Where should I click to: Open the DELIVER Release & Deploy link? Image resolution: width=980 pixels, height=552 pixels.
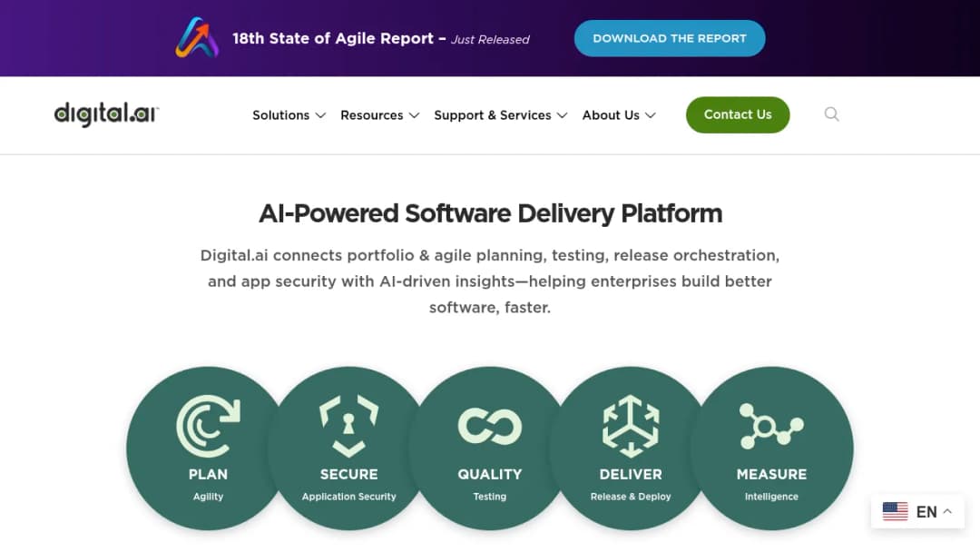click(631, 448)
